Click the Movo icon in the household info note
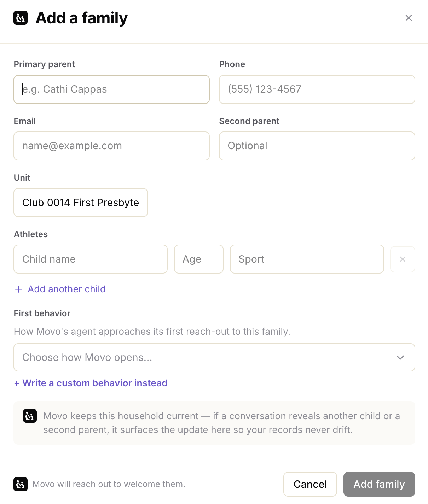 point(30,416)
